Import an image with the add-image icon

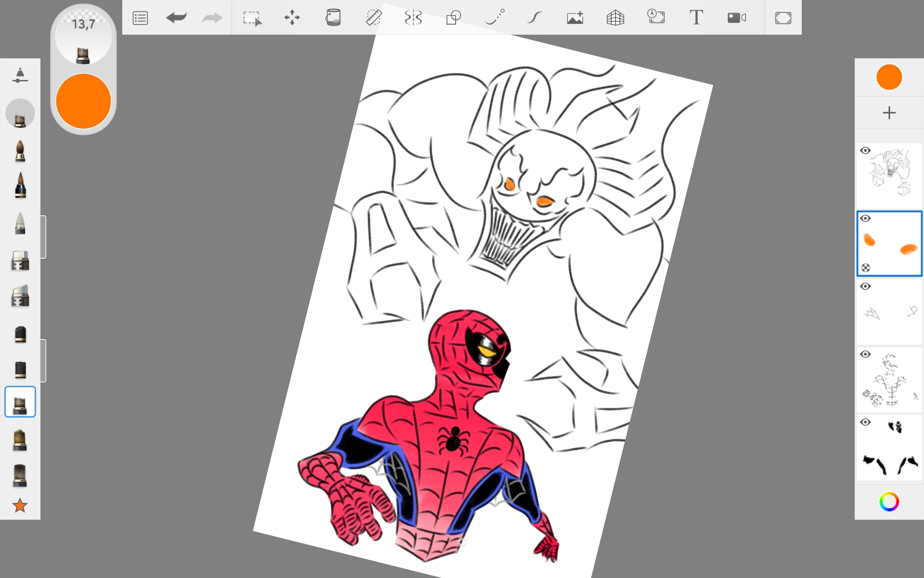(x=575, y=18)
